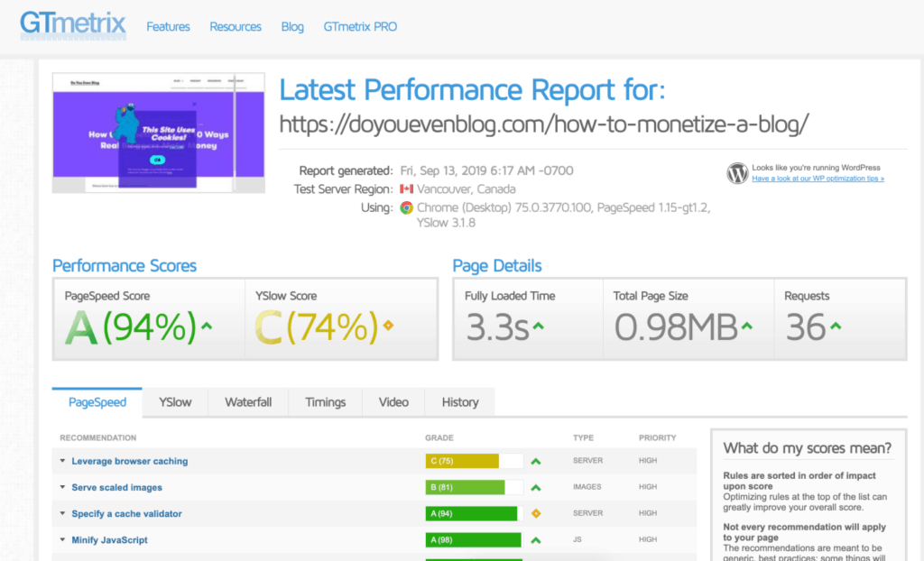
Task: Click green arrow next to PageSpeed Score
Action: tap(207, 326)
